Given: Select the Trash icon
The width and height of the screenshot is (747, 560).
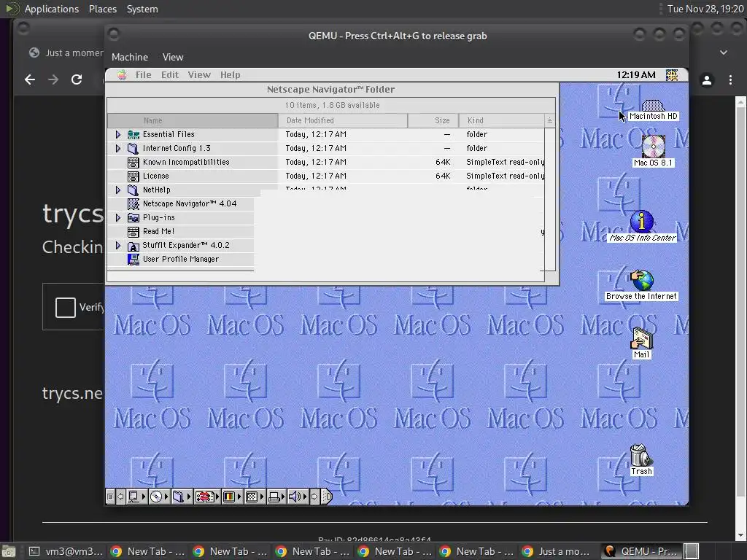Looking at the screenshot, I should point(640,455).
